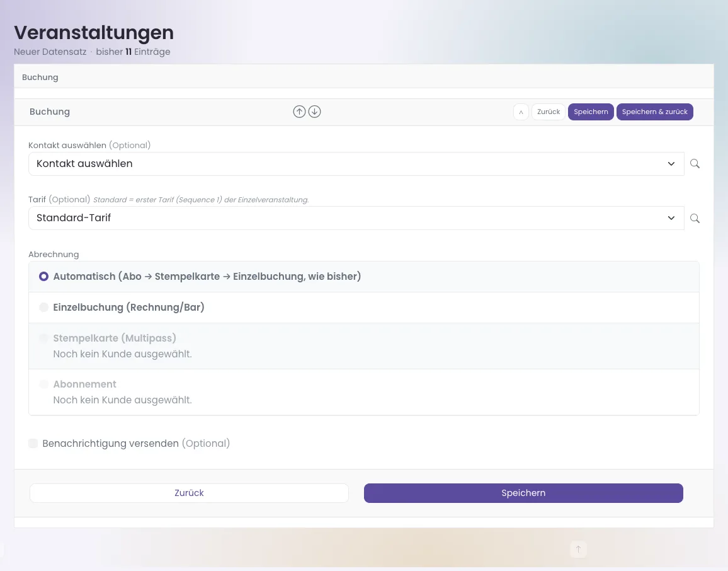The height and width of the screenshot is (571, 728).
Task: Move the Buchung section down with arrow icon
Action: (314, 112)
